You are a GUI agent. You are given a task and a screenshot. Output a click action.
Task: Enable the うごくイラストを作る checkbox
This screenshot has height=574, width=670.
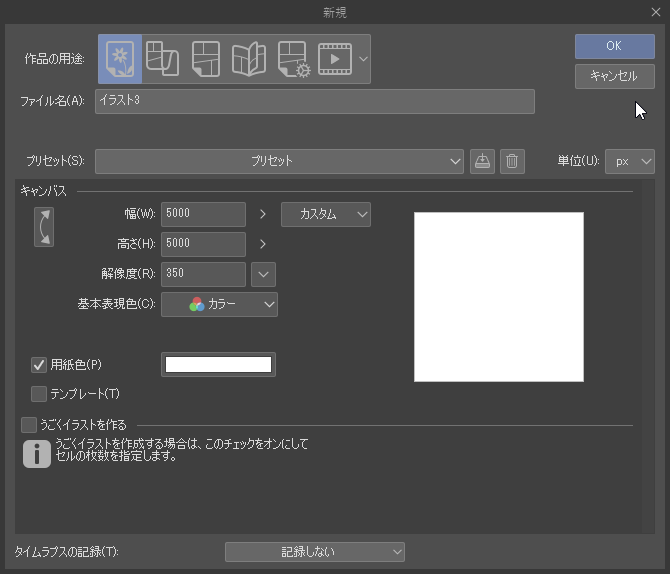(x=29, y=425)
